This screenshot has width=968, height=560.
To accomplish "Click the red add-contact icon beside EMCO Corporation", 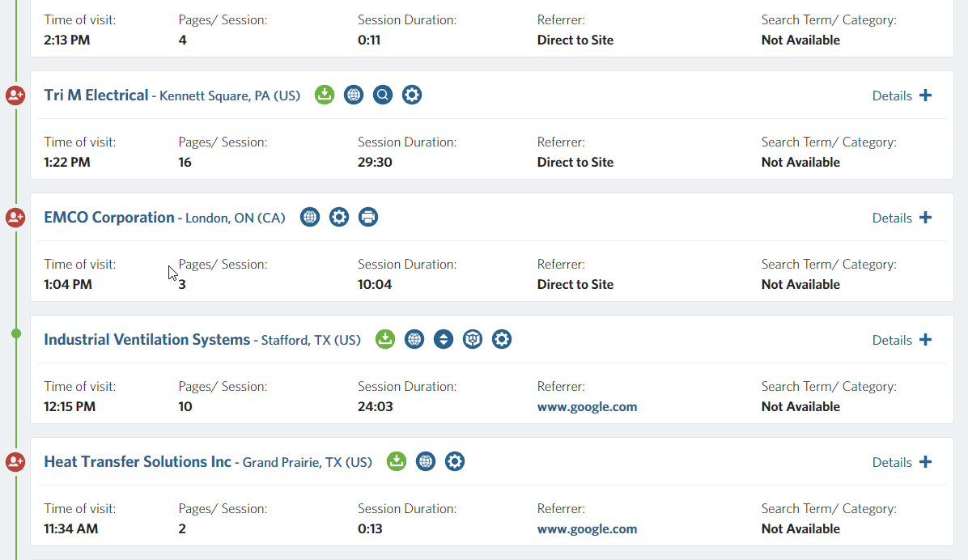I will coord(15,217).
